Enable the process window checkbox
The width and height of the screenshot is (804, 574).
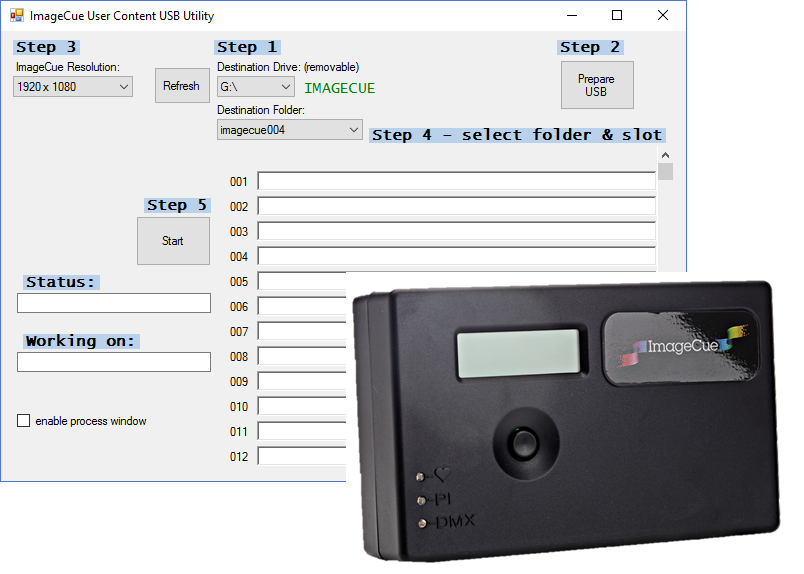[24, 421]
